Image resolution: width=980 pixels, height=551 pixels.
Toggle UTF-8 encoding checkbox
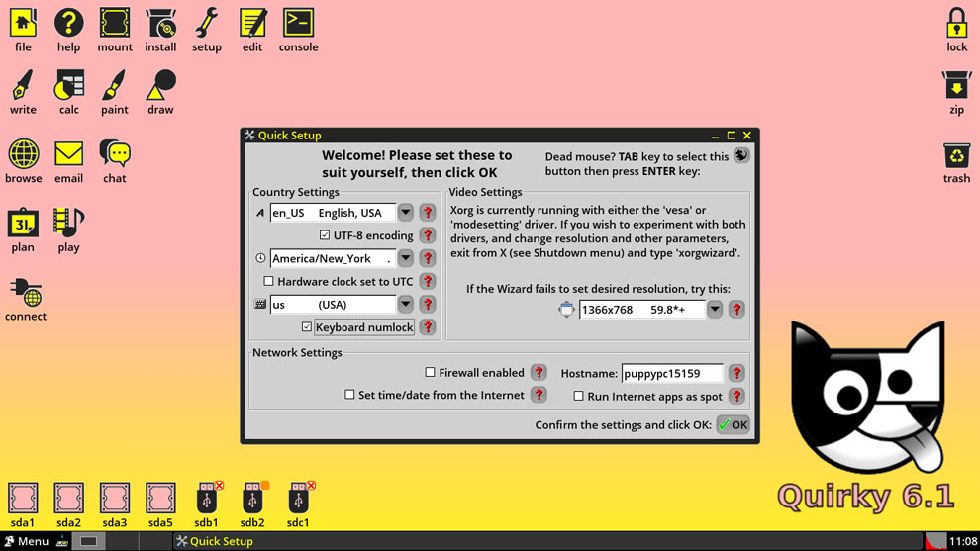click(325, 235)
